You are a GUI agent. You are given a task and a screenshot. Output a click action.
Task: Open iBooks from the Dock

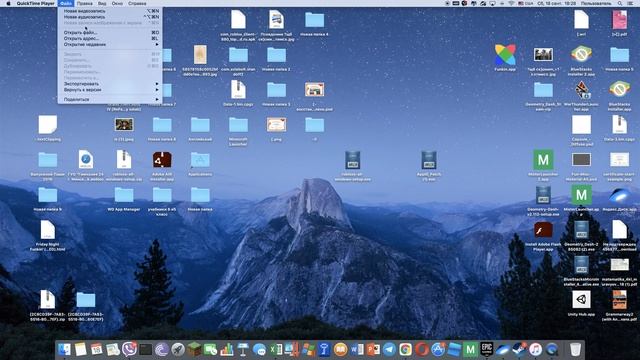click(340, 349)
